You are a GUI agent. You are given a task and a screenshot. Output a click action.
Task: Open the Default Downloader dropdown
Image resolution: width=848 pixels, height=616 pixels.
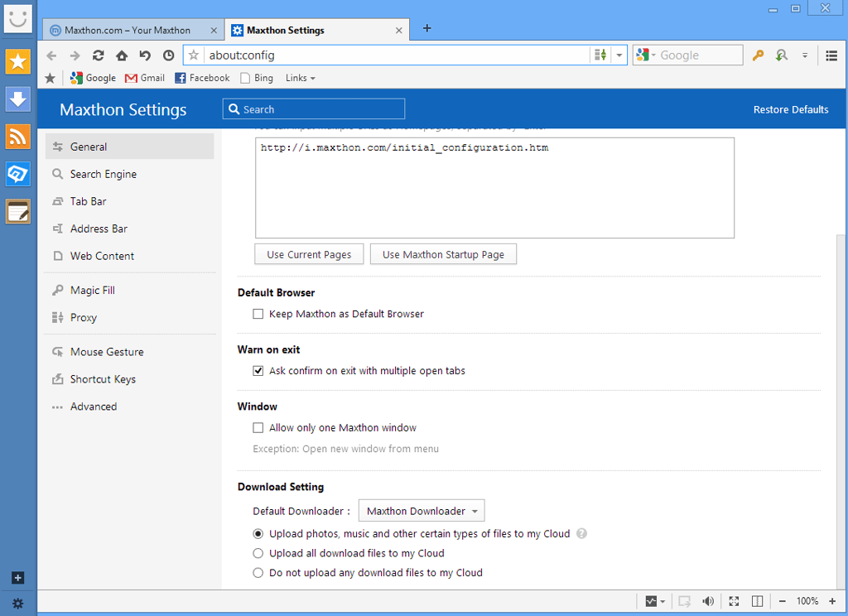tap(422, 511)
